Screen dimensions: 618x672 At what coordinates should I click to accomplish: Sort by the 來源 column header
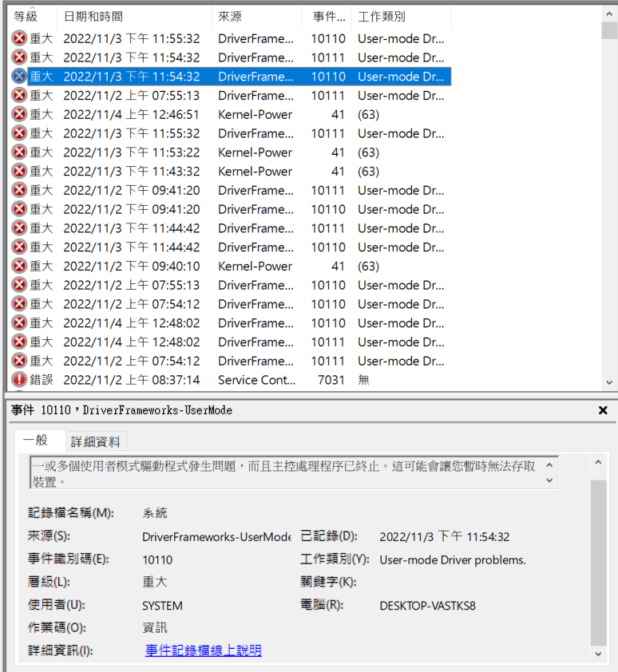256,16
